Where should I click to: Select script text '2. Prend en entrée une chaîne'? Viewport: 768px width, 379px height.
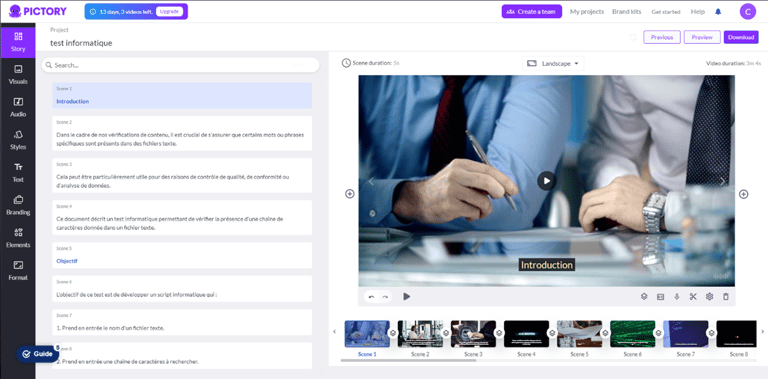[127, 361]
